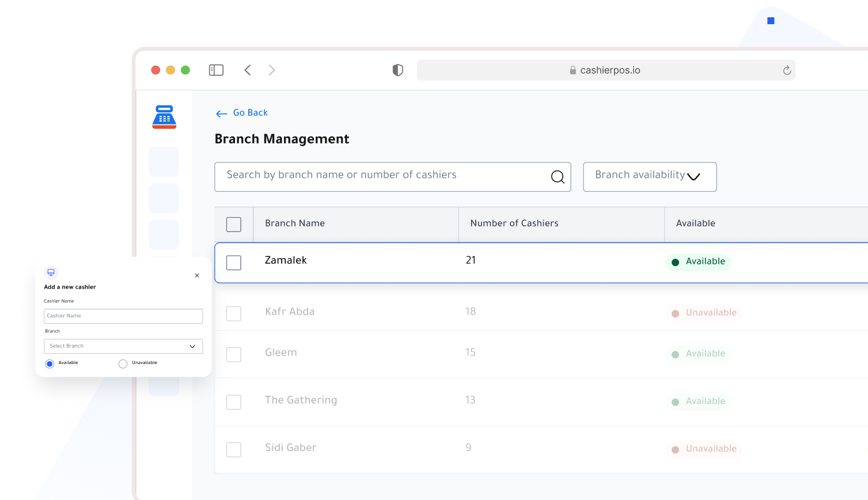Reload the page with refresh icon
This screenshot has height=500, width=868.
787,70
